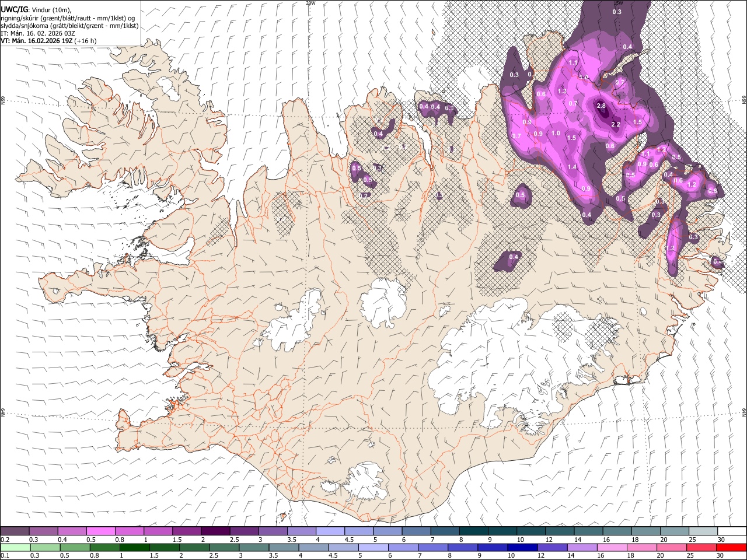
Task: Click the 2.8 precipitation peak value
Action: [x=601, y=106]
